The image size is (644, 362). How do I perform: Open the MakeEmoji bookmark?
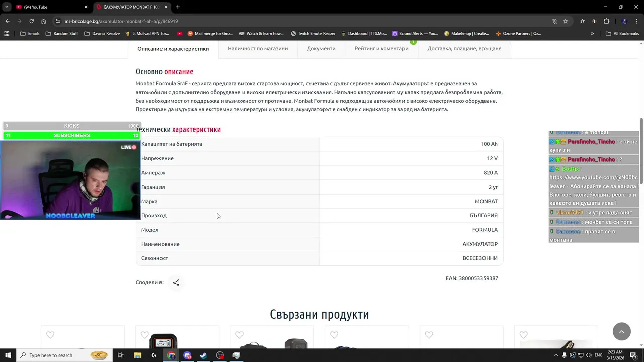tap(466, 34)
